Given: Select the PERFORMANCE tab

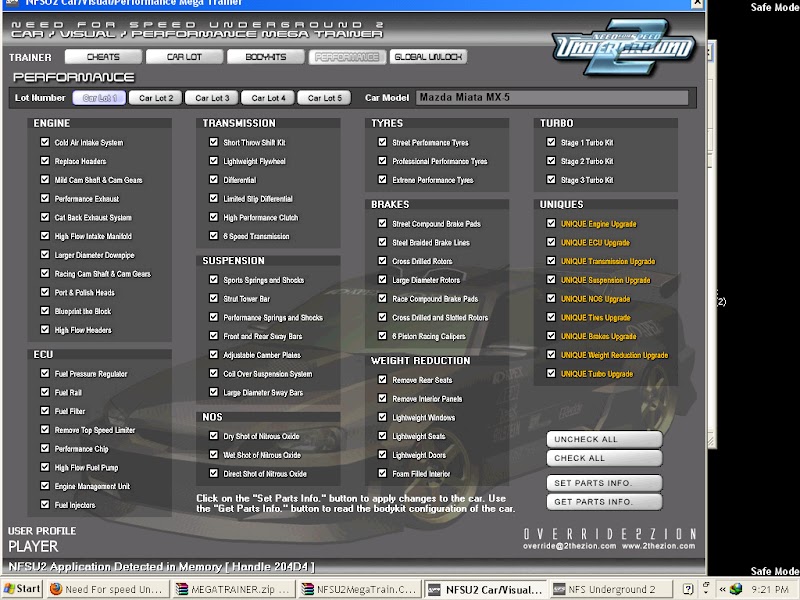Looking at the screenshot, I should [x=347, y=57].
